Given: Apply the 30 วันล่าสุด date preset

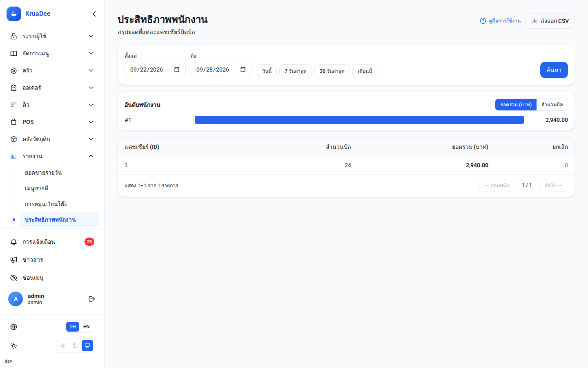Looking at the screenshot, I should [332, 71].
